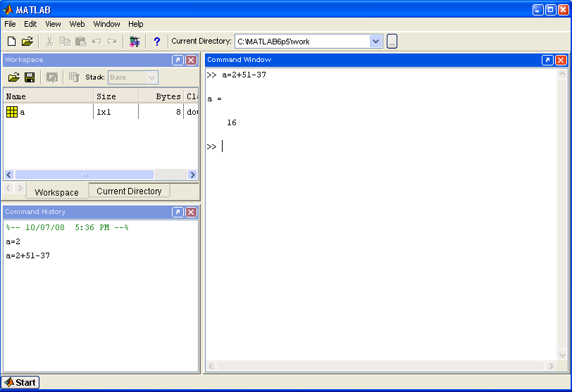Sort Workspace by Bytes column header
This screenshot has width=572, height=392.
click(x=161, y=96)
